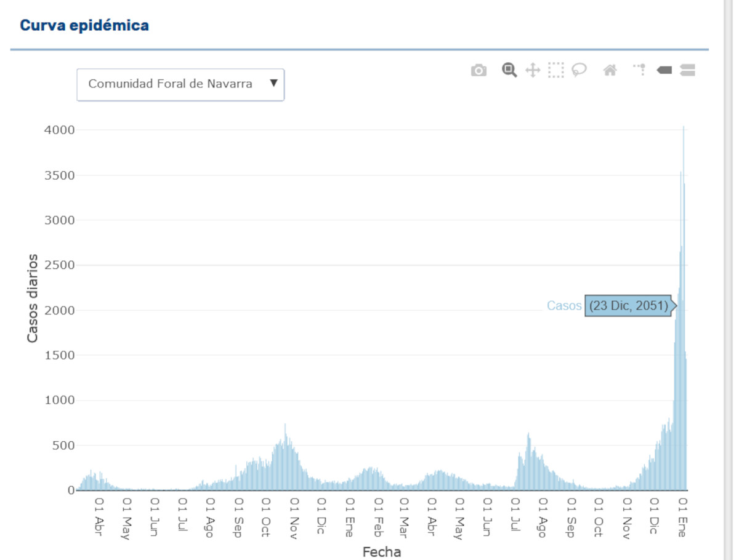739x560 pixels.
Task: Download the plot using the camera icon
Action: click(x=479, y=71)
